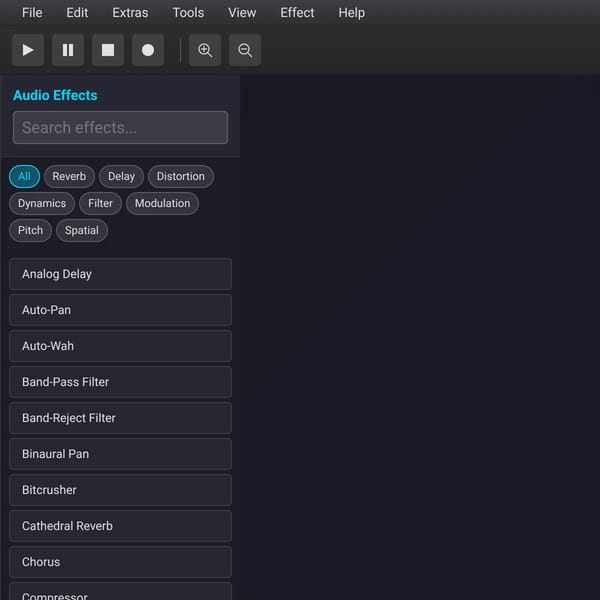Screen dimensions: 600x600
Task: Choose the Chorus effect
Action: (120, 562)
